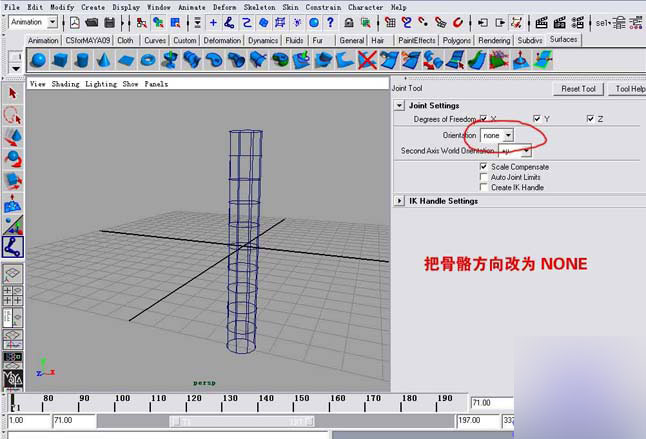The height and width of the screenshot is (439, 646).
Task: Switch to the Deformation shelf tab
Action: [x=222, y=40]
